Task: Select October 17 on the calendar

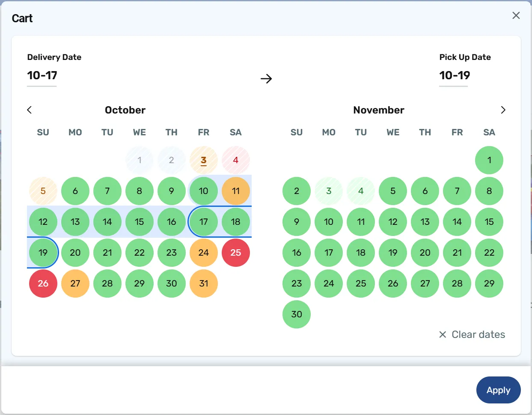Action: [x=204, y=222]
